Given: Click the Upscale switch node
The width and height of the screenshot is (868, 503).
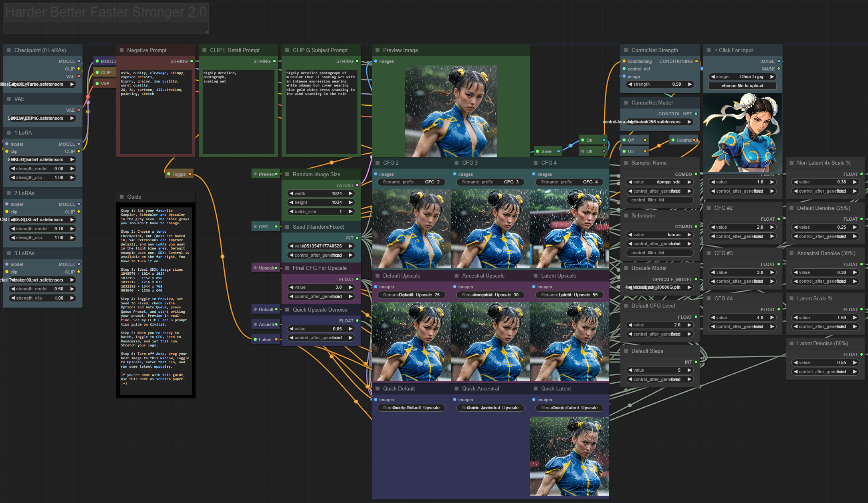Looking at the screenshot, I should [266, 268].
